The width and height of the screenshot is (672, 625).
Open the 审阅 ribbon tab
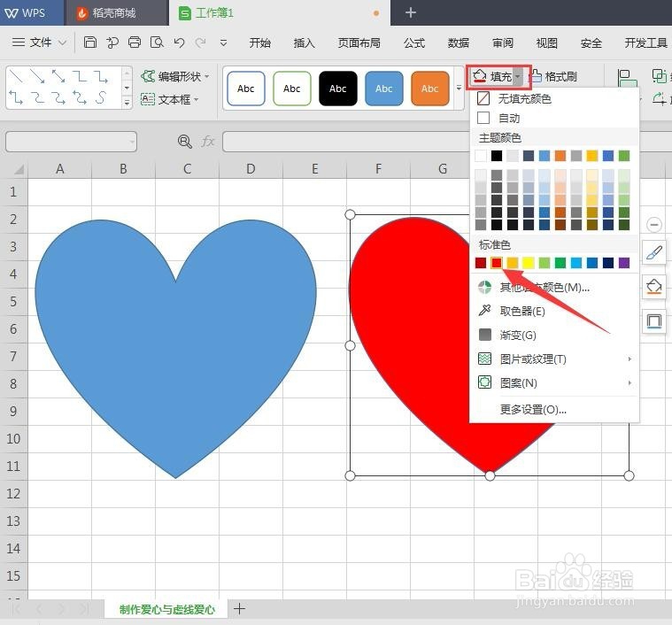pyautogui.click(x=503, y=42)
